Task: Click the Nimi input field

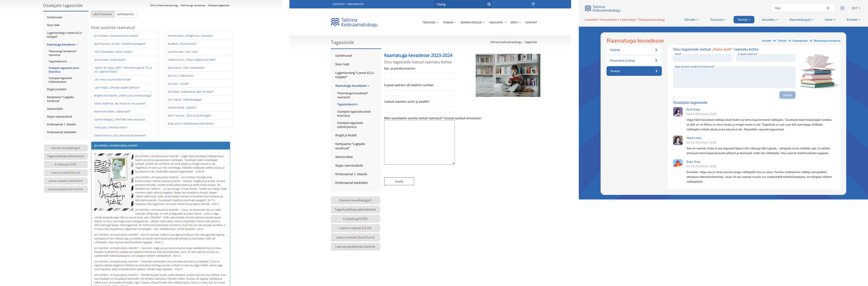Action: pyautogui.click(x=702, y=58)
